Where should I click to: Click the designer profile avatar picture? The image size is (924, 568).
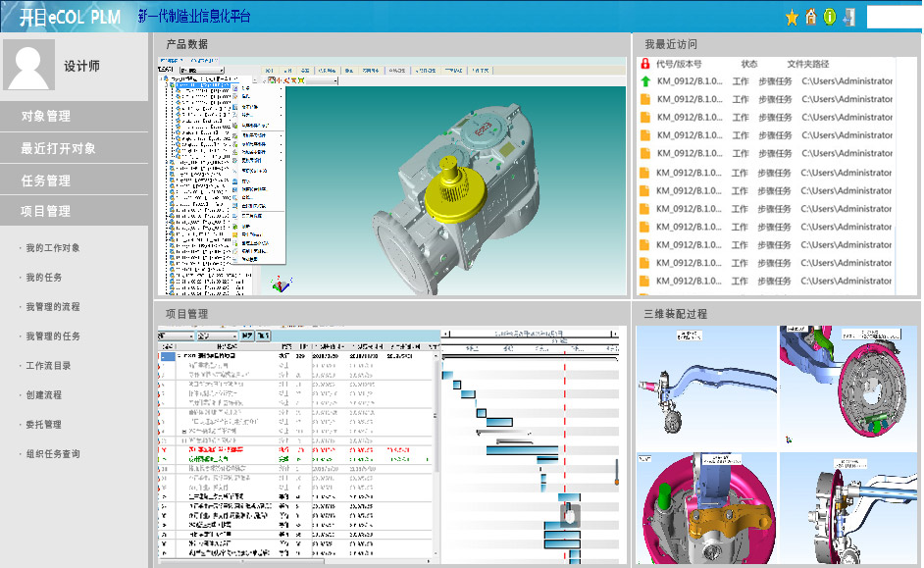pyautogui.click(x=29, y=64)
